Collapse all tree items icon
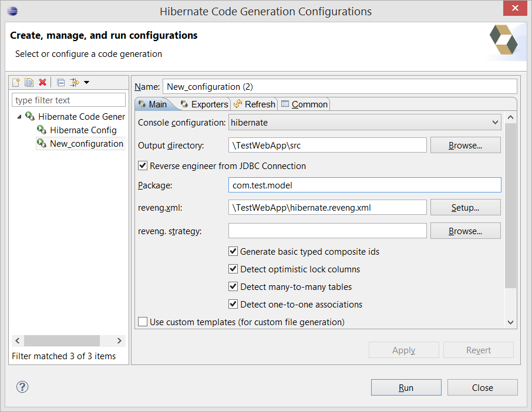The image size is (532, 412). tap(60, 82)
